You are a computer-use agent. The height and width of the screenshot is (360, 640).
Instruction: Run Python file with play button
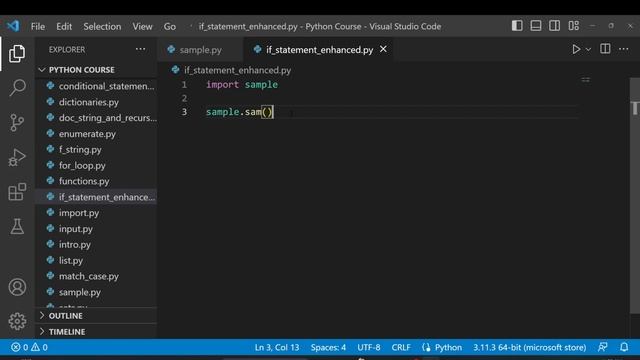(x=576, y=49)
